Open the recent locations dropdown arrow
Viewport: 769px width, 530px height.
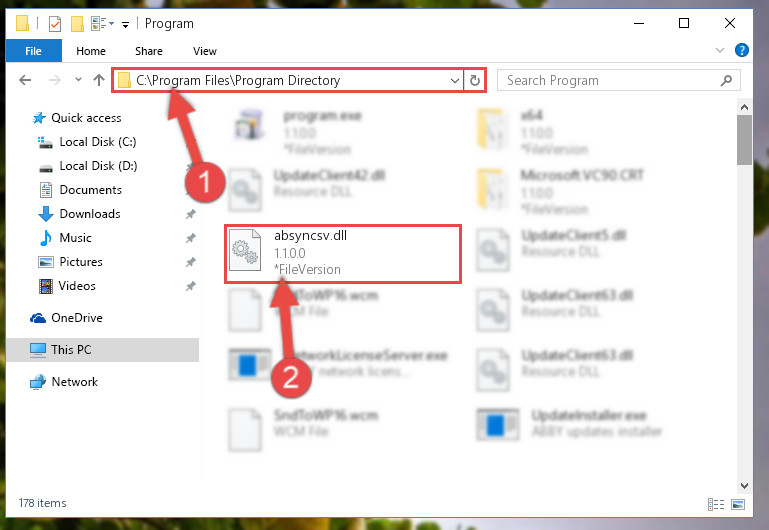pos(78,79)
